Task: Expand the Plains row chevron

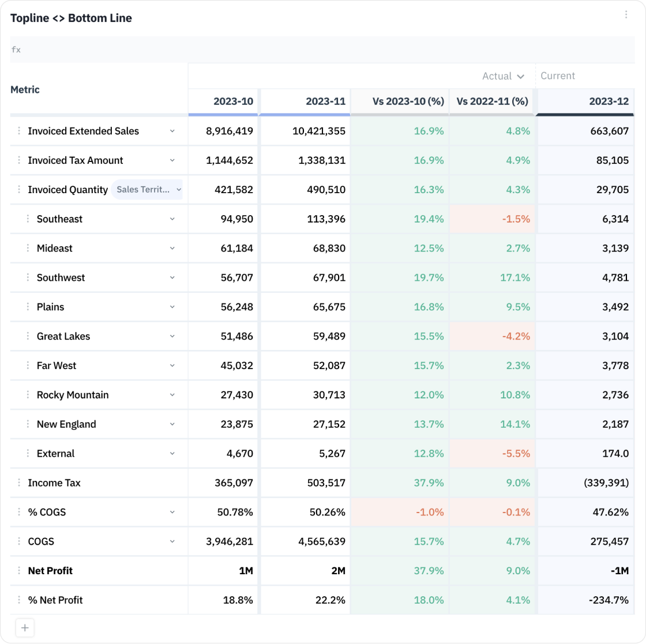Action: tap(172, 307)
